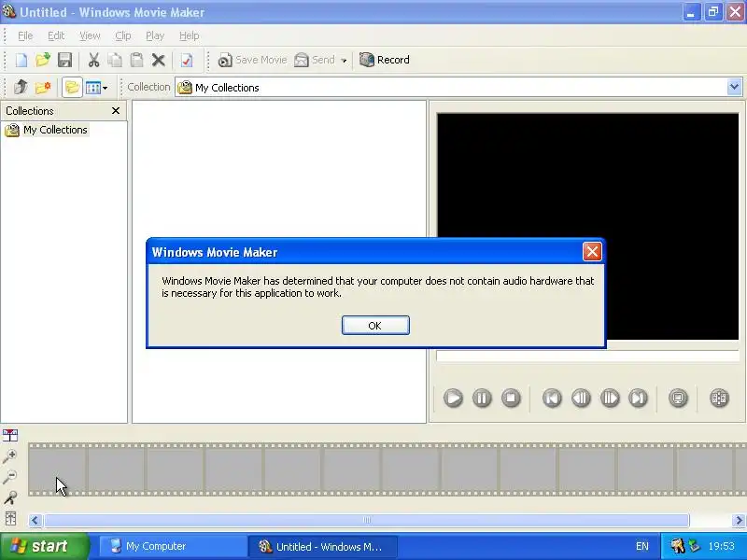Click the Split Clip icon

coord(719,398)
